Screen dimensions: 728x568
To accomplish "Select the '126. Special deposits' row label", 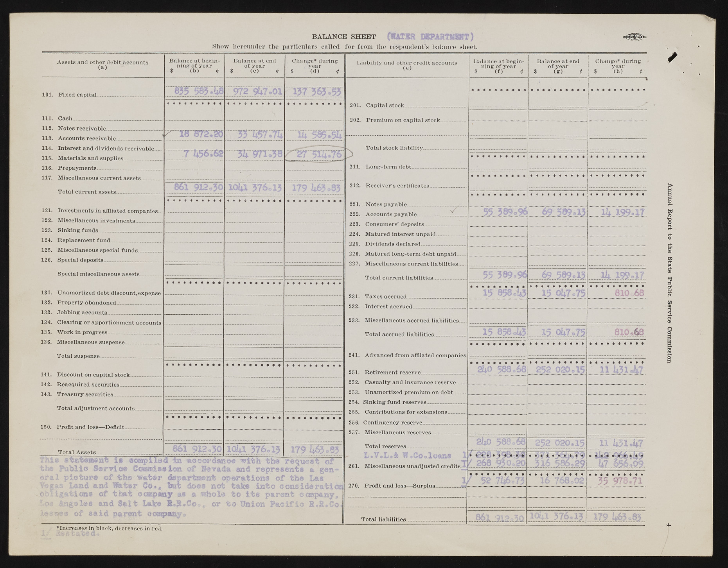I will (x=72, y=260).
